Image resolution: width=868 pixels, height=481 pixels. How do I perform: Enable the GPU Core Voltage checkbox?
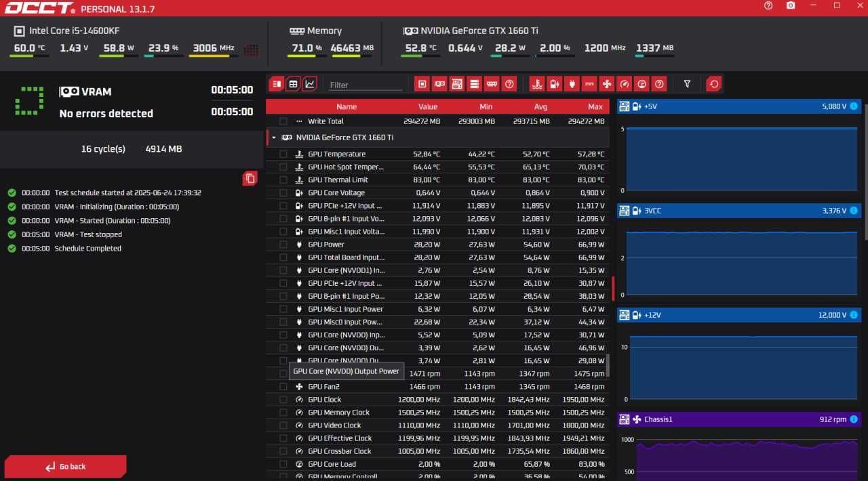pos(283,193)
